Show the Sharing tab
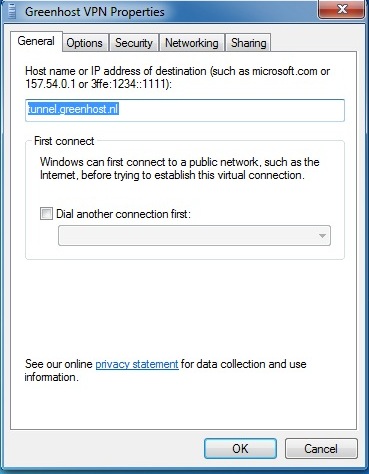This screenshot has width=369, height=474. click(248, 43)
